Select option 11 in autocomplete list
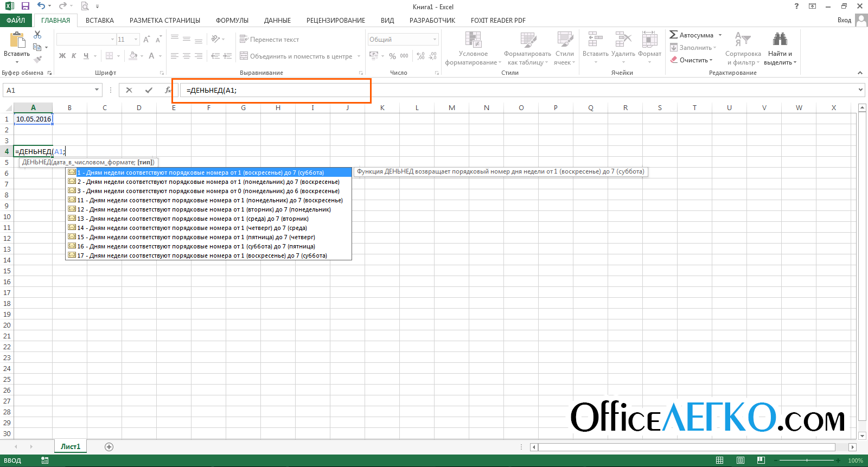The width and height of the screenshot is (868, 467). click(208, 200)
